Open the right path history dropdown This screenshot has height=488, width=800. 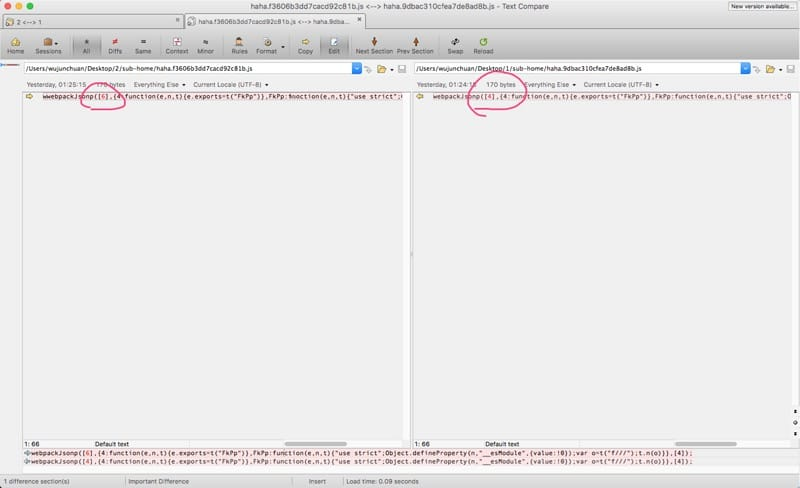point(745,68)
